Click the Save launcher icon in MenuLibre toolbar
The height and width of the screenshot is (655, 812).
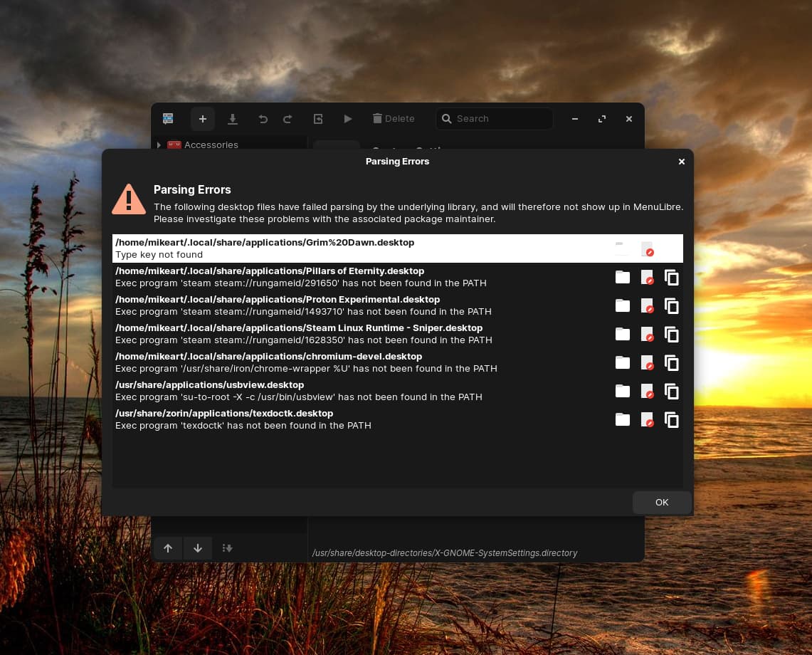233,119
